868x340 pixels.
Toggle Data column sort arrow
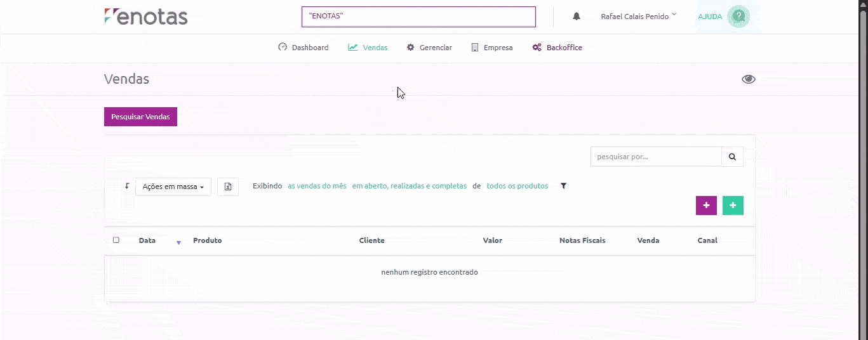[178, 242]
